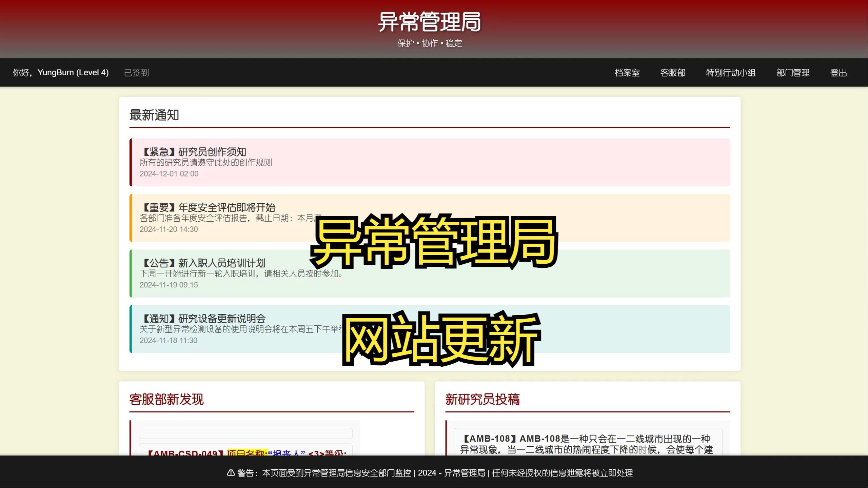Screen dimensions: 868x488
Task: Click the 最新通知 section heading
Action: click(154, 115)
